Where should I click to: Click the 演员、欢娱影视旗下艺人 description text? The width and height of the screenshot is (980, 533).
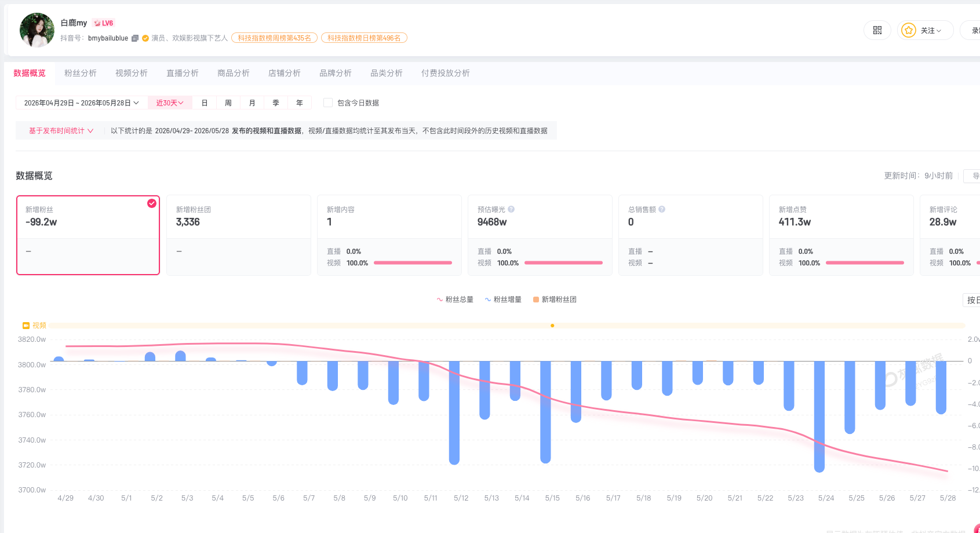(x=190, y=38)
